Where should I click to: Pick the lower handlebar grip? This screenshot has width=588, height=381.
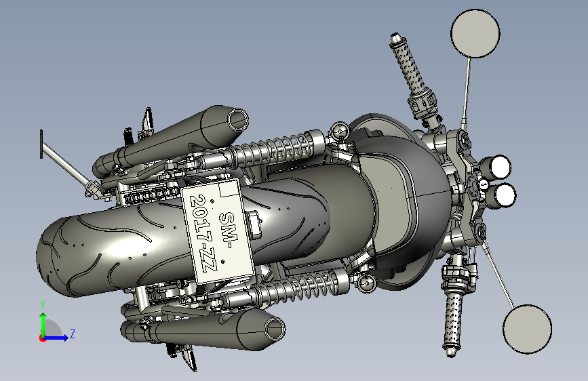(452, 322)
